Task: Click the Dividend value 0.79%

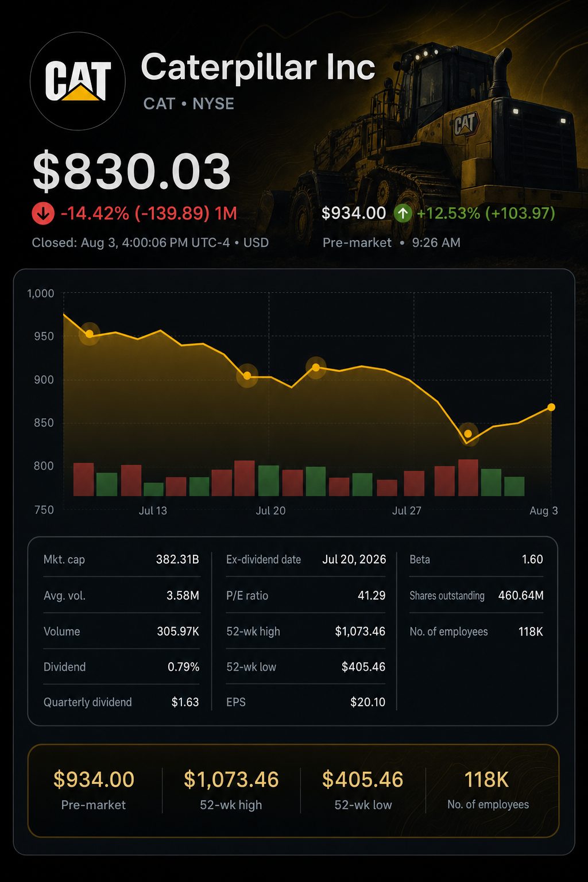Action: coord(183,667)
